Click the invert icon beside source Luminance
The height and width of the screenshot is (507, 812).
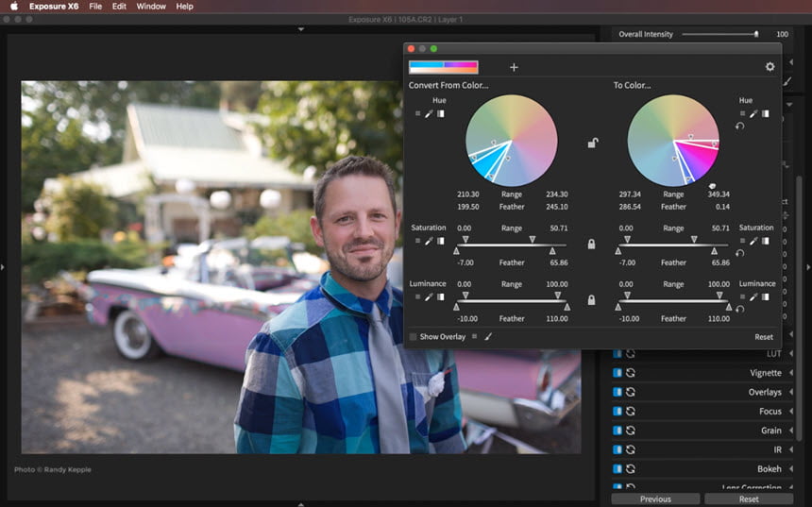point(441,296)
